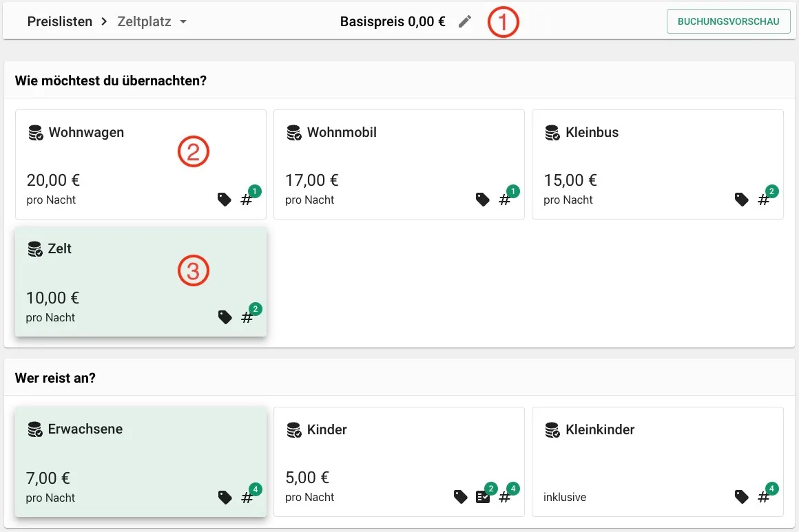
Task: Click the hash icon on Wohnwagen card
Action: 246,200
